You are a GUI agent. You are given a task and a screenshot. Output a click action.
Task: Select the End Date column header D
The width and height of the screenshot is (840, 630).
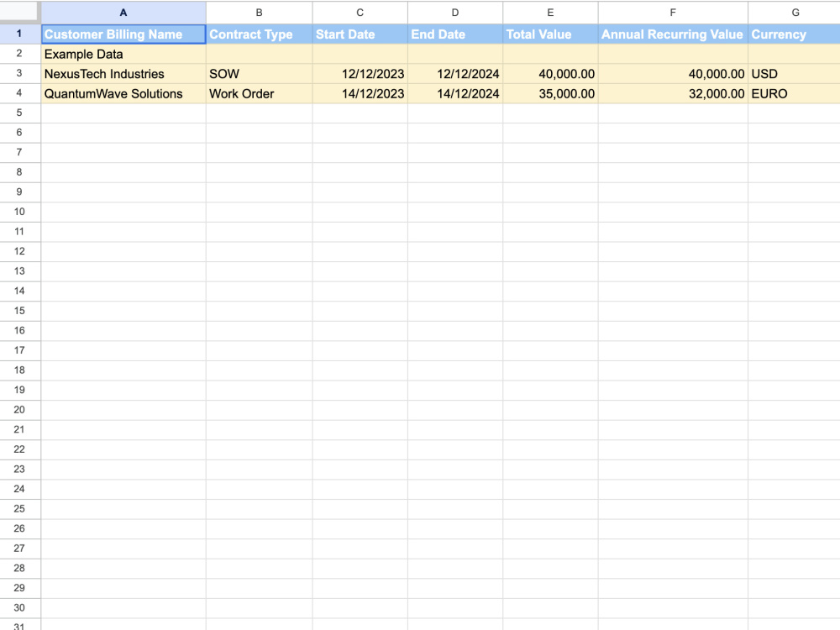pyautogui.click(x=454, y=12)
